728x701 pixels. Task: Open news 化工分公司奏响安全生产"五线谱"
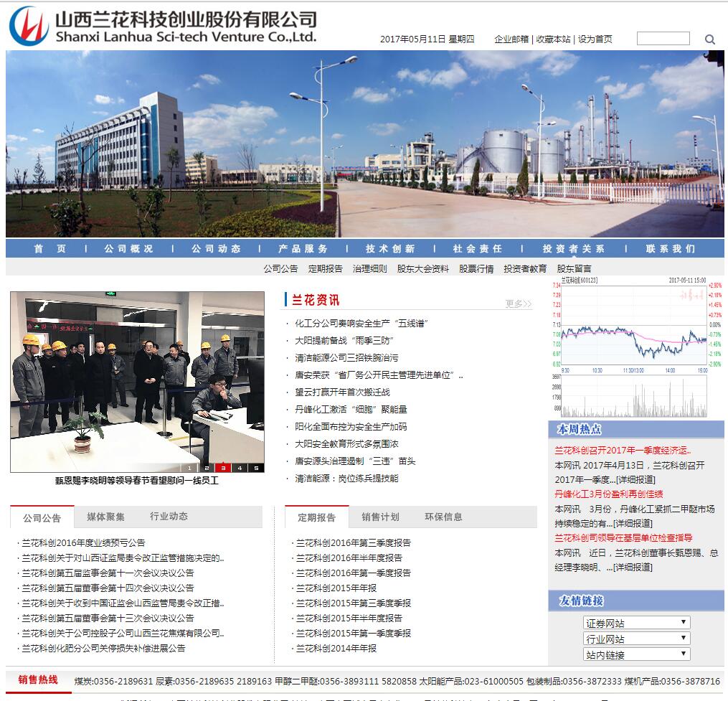(361, 324)
